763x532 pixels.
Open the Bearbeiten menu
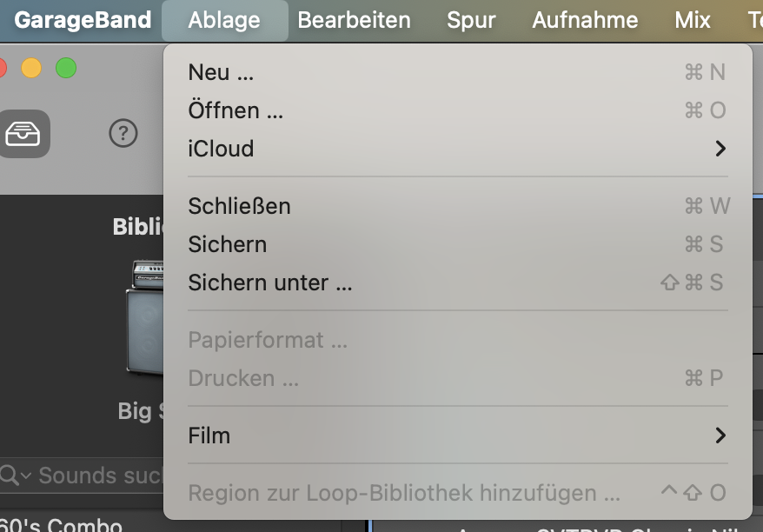click(355, 21)
